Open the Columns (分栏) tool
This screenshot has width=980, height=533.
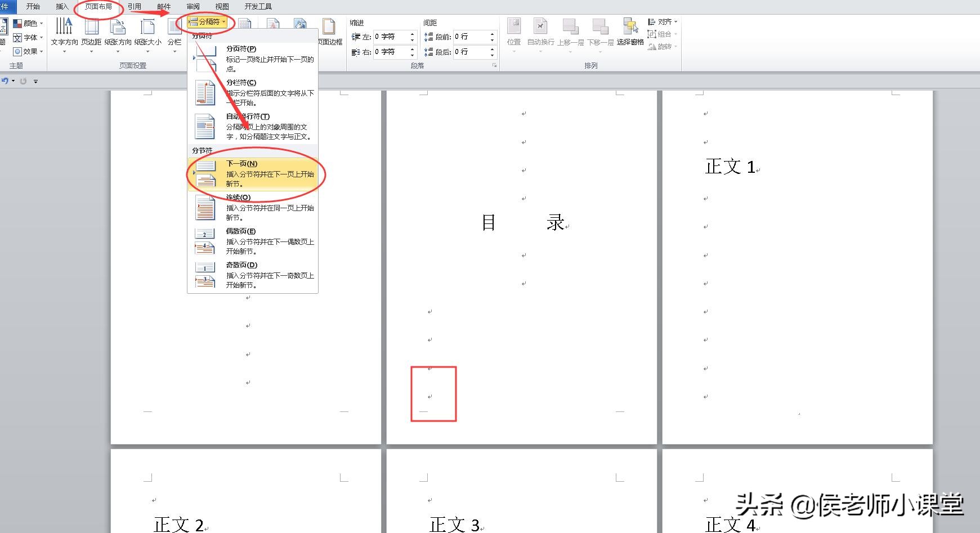pos(174,35)
